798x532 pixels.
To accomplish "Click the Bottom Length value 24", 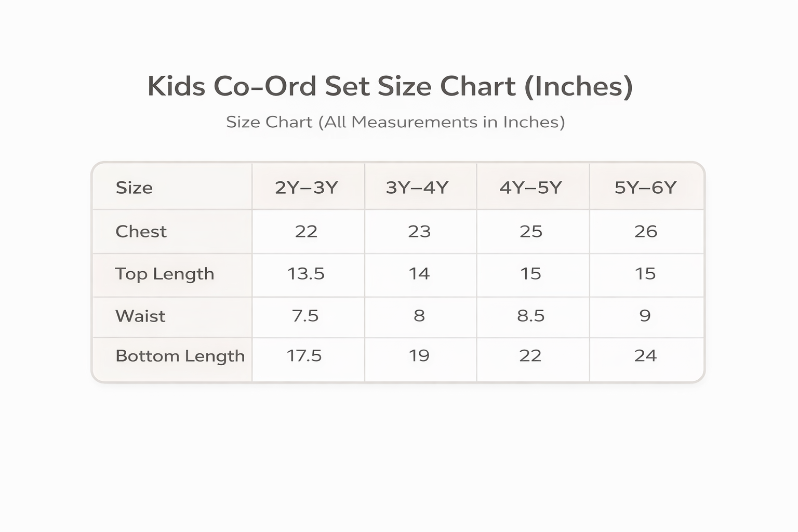I will tap(646, 356).
